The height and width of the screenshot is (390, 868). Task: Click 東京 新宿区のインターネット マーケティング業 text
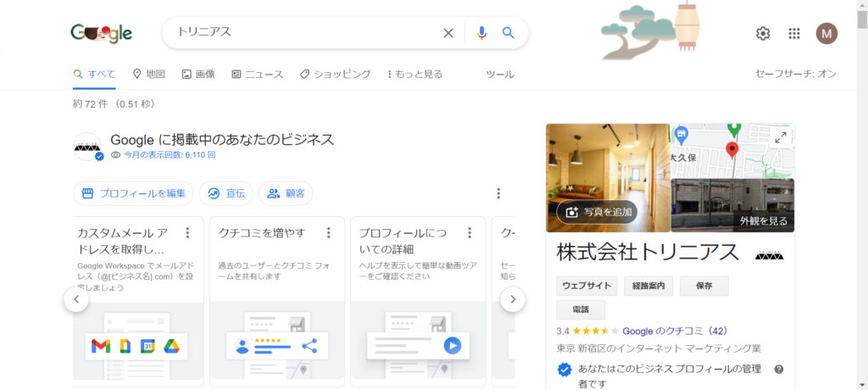(x=658, y=349)
